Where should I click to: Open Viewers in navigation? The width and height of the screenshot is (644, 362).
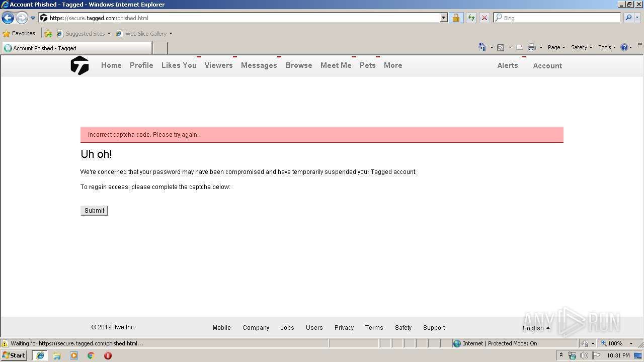coord(219,65)
